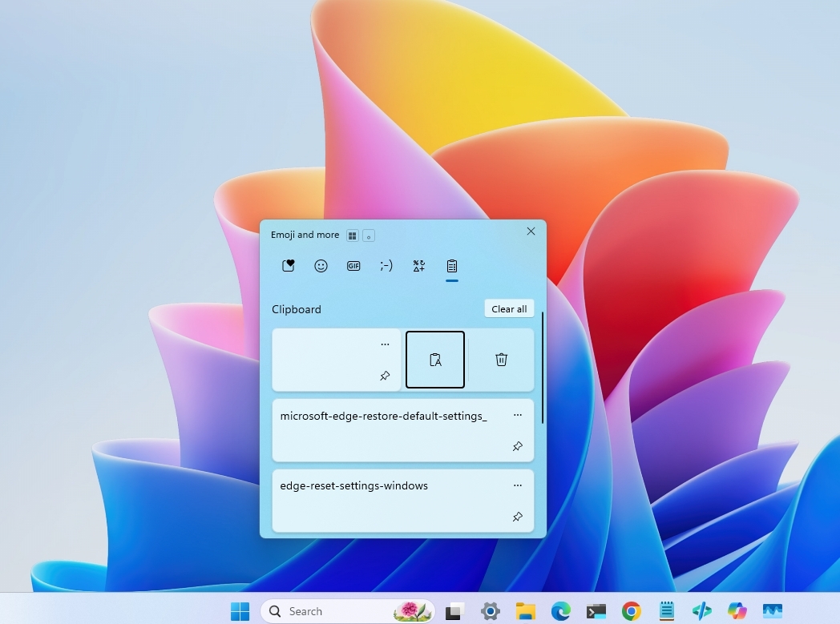Image resolution: width=840 pixels, height=624 pixels.
Task: Delete the first clipboard item
Action: [x=502, y=360]
